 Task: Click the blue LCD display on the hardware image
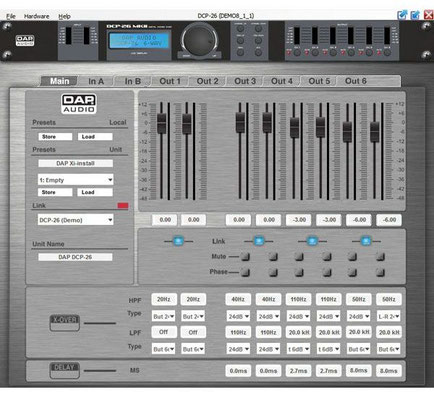(x=140, y=40)
